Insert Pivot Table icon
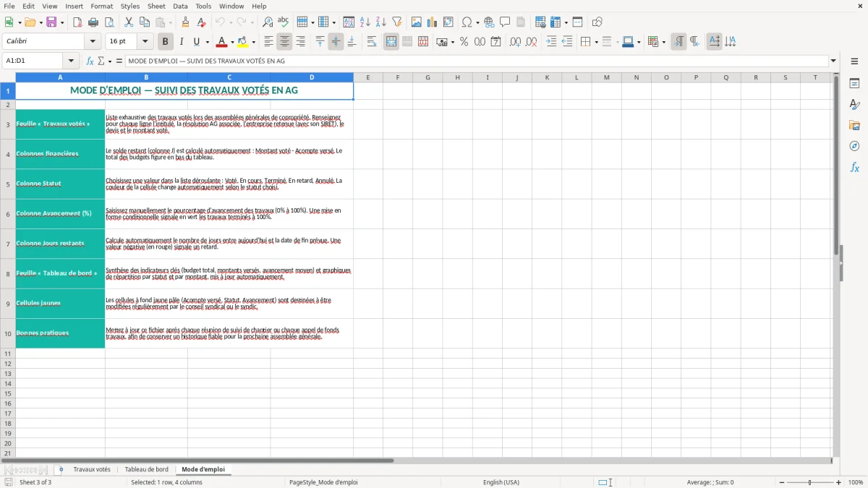 coord(448,22)
